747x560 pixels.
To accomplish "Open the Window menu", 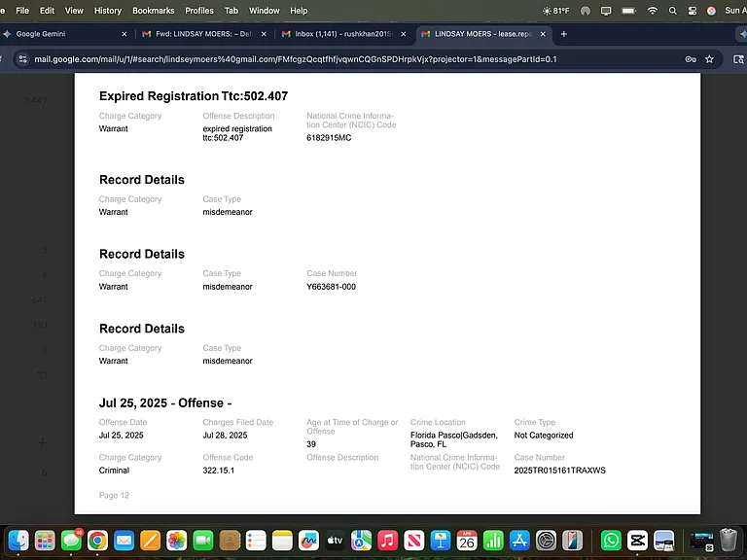I will (264, 11).
